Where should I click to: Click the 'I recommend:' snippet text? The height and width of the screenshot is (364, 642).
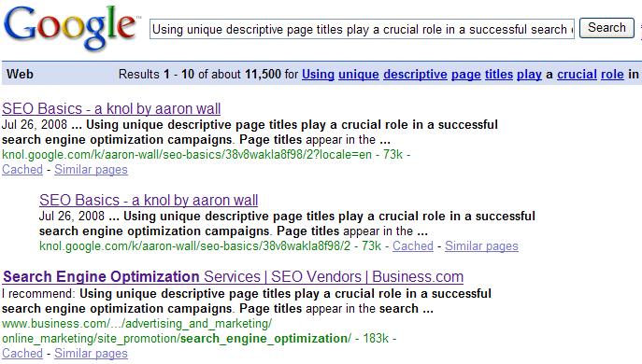tap(38, 294)
